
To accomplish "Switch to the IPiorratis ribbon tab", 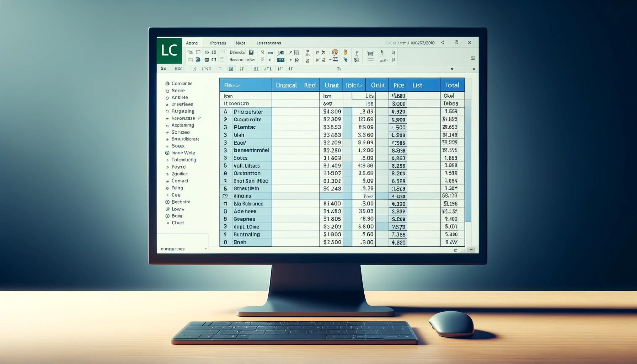I will tap(218, 43).
